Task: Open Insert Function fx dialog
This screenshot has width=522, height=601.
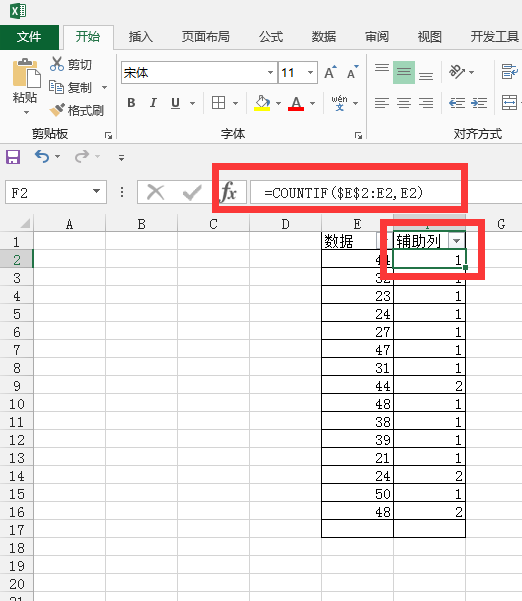Action: 229,192
